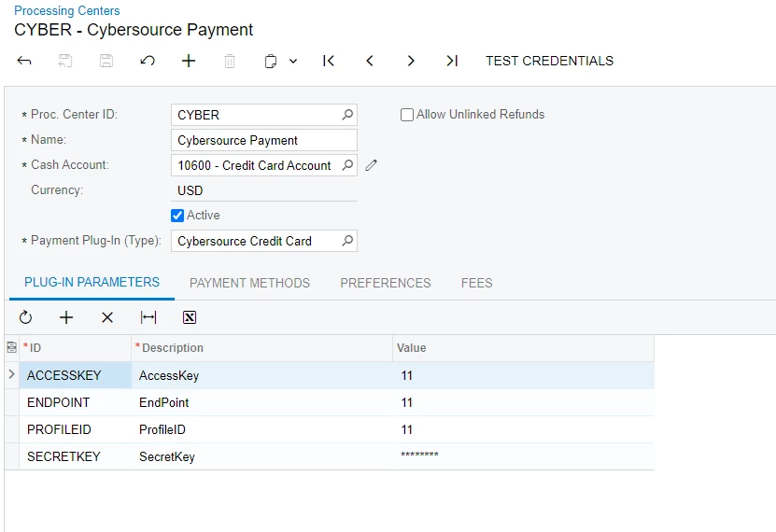776x532 pixels.
Task: Switch to the PREFERENCES tab
Action: (x=386, y=283)
